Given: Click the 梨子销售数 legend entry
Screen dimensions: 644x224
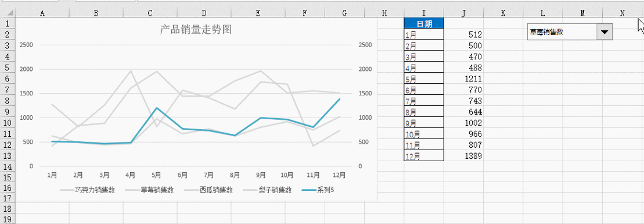Looking at the screenshot, I should pyautogui.click(x=267, y=190).
